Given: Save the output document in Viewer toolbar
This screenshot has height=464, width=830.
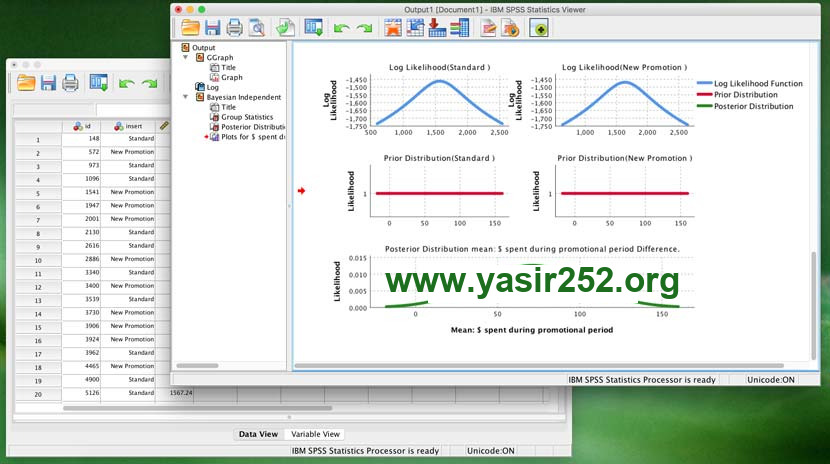Looking at the screenshot, I should click(x=212, y=28).
